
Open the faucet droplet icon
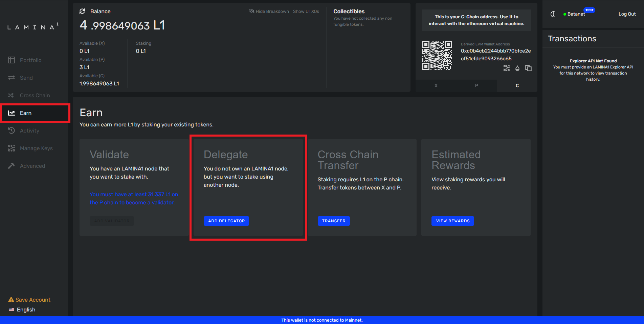pos(517,68)
